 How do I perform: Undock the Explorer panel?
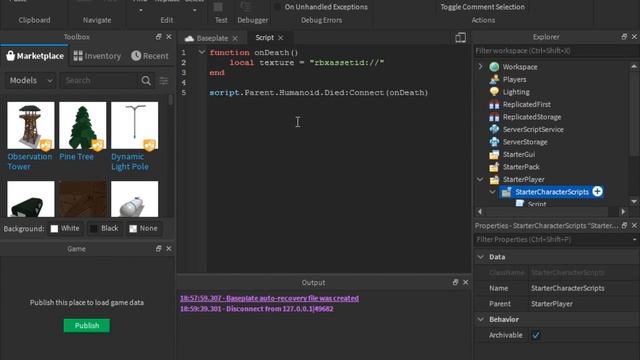tap(624, 37)
